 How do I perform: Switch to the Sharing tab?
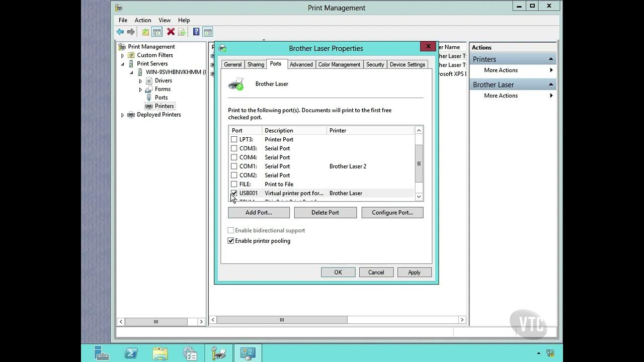(256, 64)
